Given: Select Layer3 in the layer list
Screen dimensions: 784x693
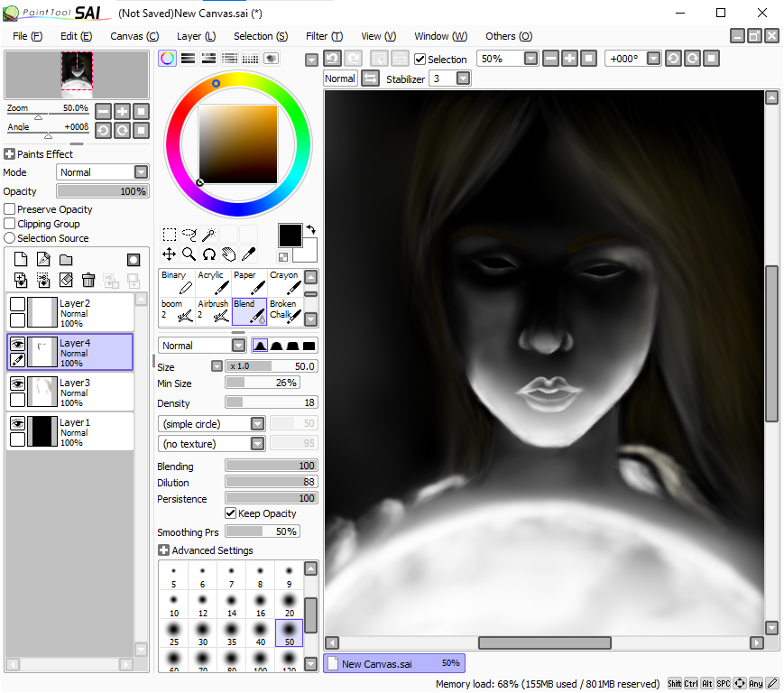Looking at the screenshot, I should click(70, 392).
